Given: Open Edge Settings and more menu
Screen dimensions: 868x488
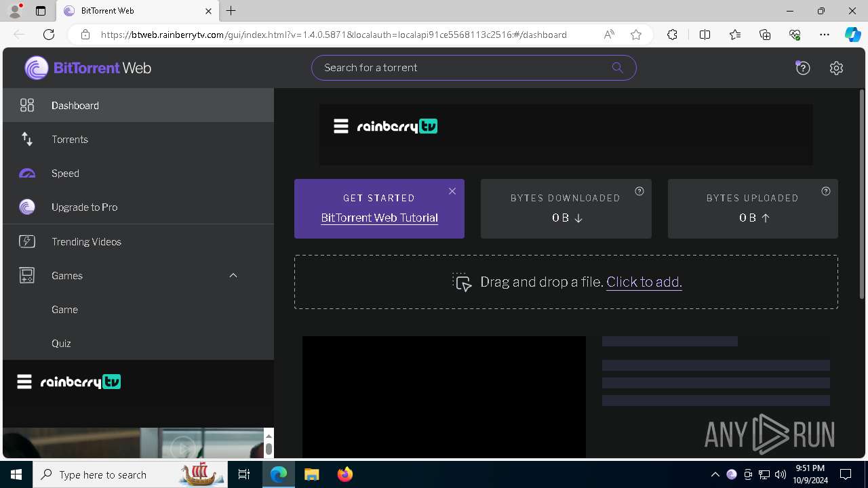Looking at the screenshot, I should tap(825, 35).
